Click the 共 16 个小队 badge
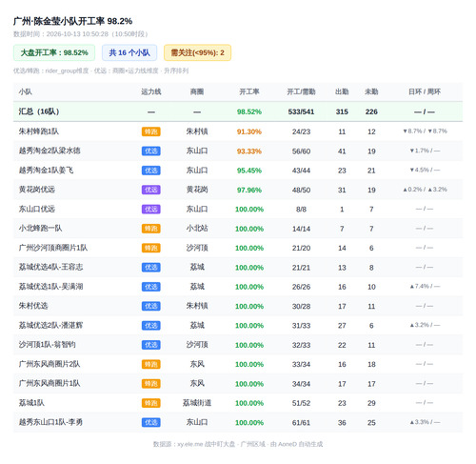The height and width of the screenshot is (464, 476). coord(129,52)
